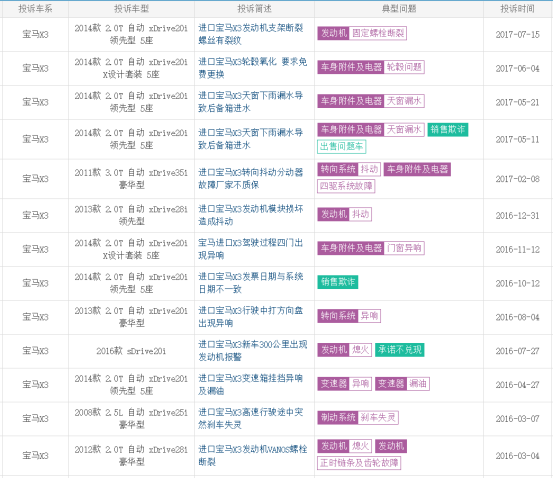Click the '门窗异响' tag
Viewport: 554px width, 479px height.
coord(404,248)
